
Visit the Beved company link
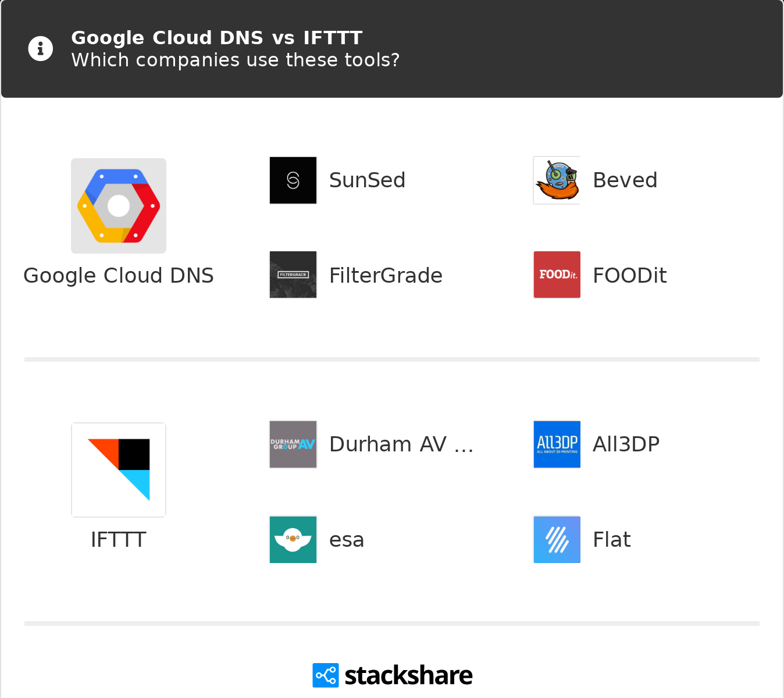[625, 180]
